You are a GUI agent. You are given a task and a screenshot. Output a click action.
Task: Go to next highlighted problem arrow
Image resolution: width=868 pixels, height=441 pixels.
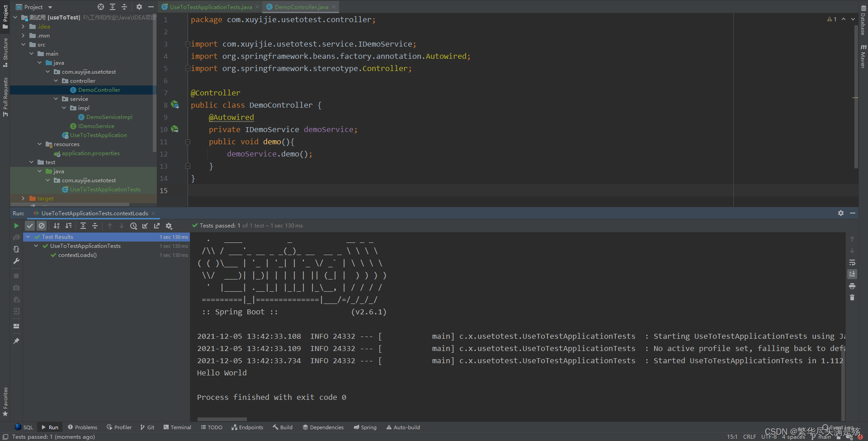click(853, 19)
